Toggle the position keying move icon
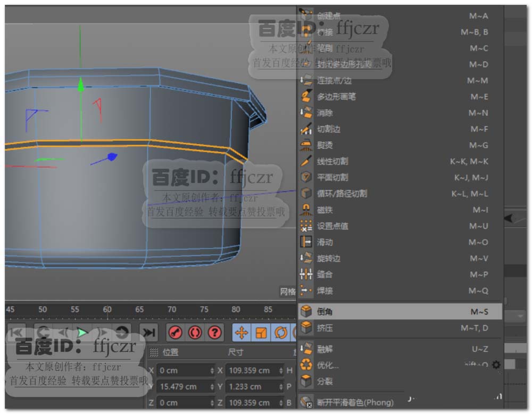Image resolution: width=532 pixels, height=414 pixels. click(242, 333)
